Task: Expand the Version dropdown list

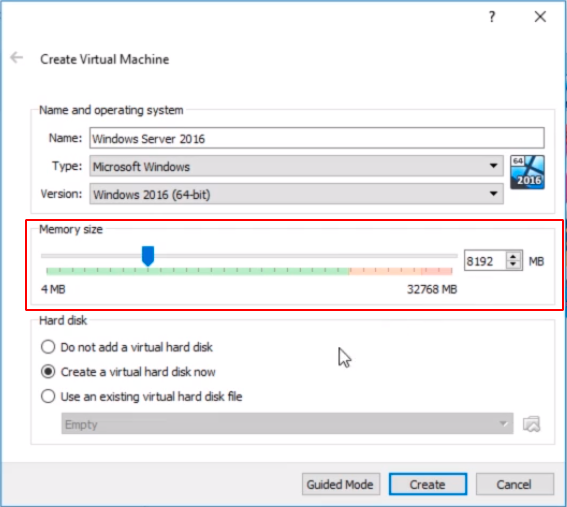Action: tap(297, 194)
